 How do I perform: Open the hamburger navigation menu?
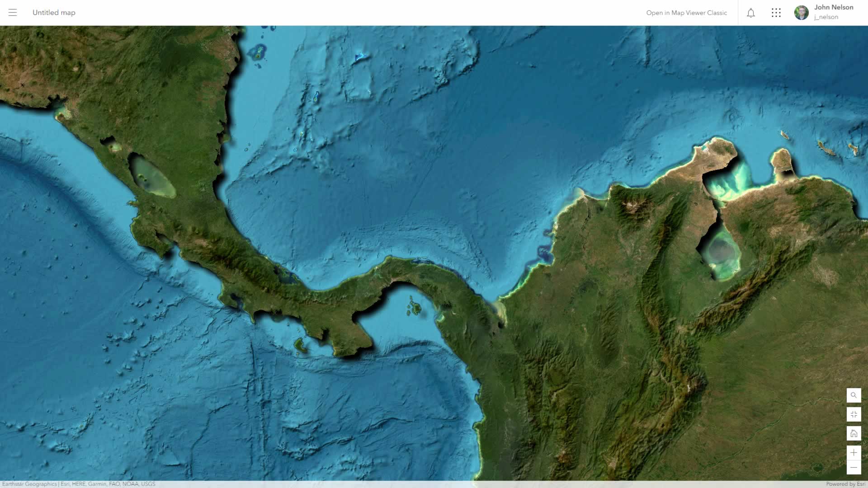[13, 13]
